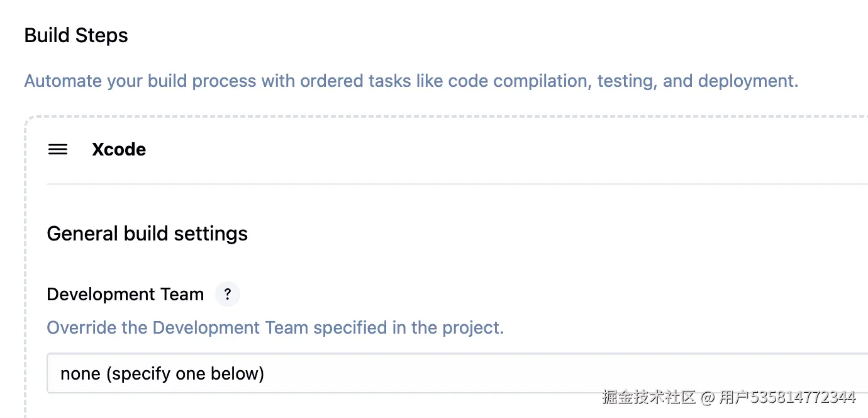The height and width of the screenshot is (418, 868).
Task: Click the 'Automate your build process' description
Action: click(411, 81)
